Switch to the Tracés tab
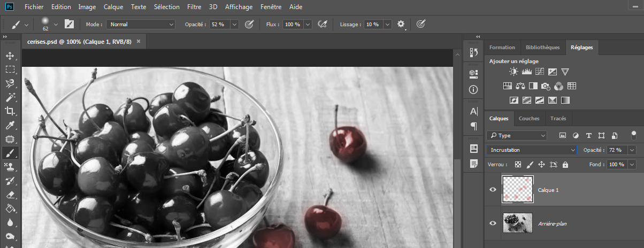The width and height of the screenshot is (644, 248). (x=558, y=119)
